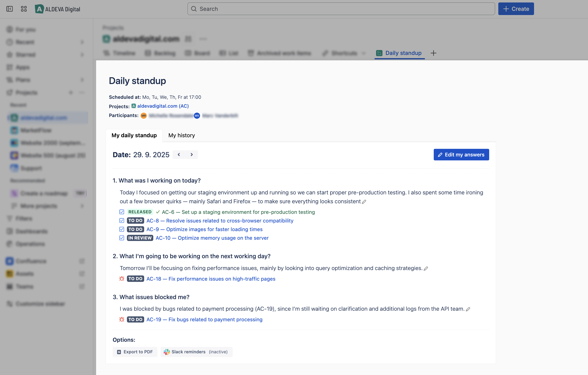Uncheck the AC-19 payment bugs checkbox
The width and height of the screenshot is (588, 375).
pyautogui.click(x=121, y=319)
